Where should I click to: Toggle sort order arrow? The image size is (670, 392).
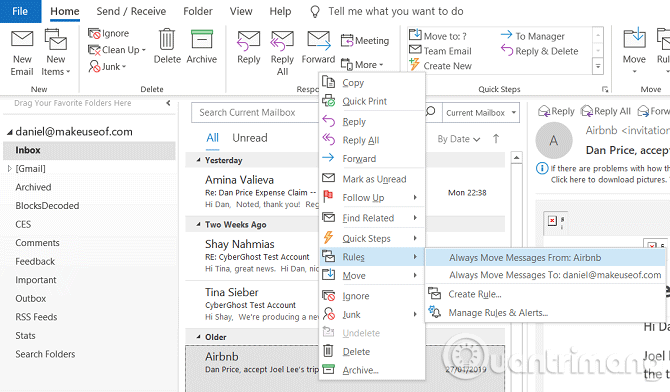tap(496, 139)
